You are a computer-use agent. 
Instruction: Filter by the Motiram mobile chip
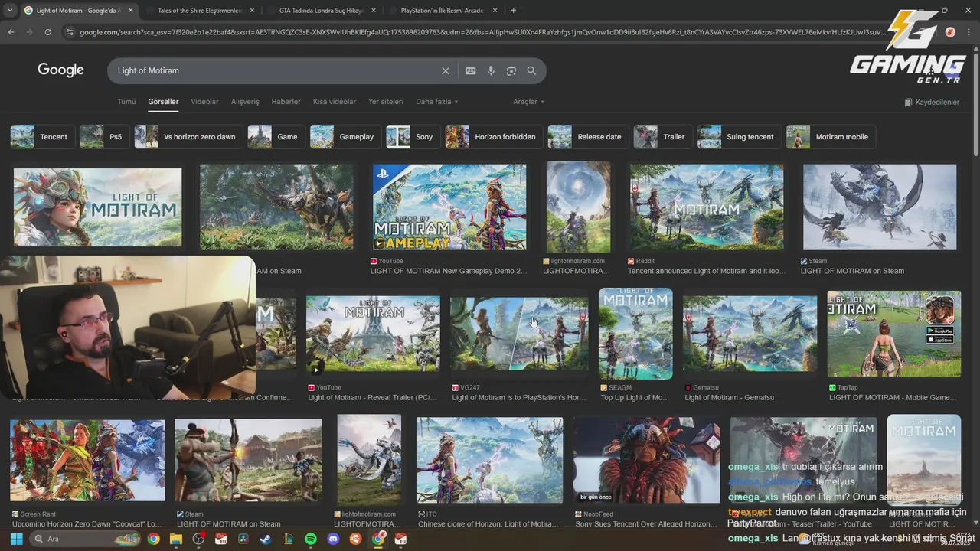tap(831, 137)
